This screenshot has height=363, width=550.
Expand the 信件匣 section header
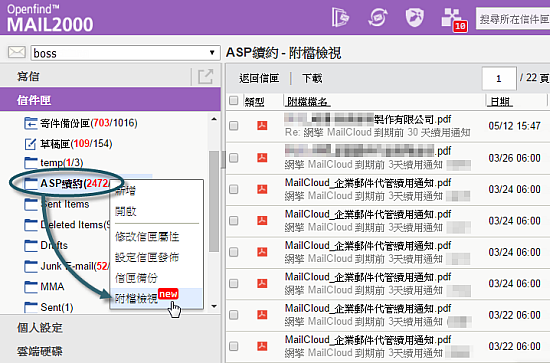tap(110, 100)
